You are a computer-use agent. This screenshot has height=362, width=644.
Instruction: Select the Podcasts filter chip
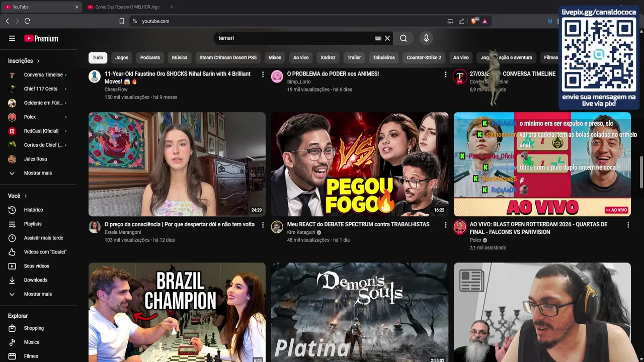click(150, 57)
